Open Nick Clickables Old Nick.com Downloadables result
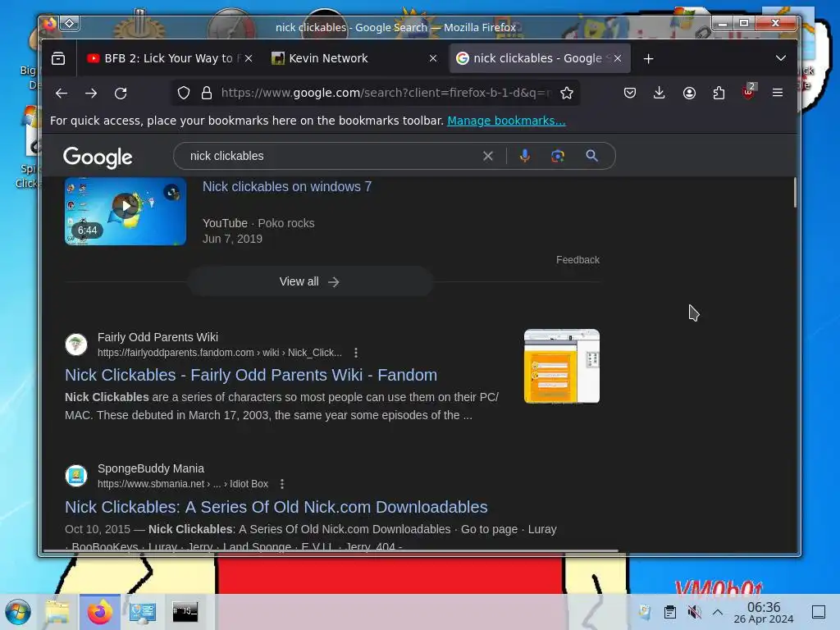Viewport: 840px width, 630px height. point(276,507)
